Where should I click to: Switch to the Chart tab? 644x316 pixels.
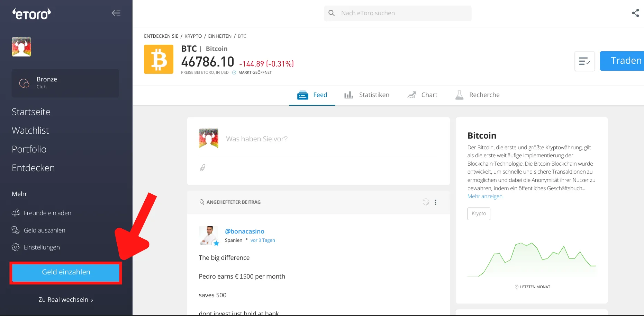[422, 95]
